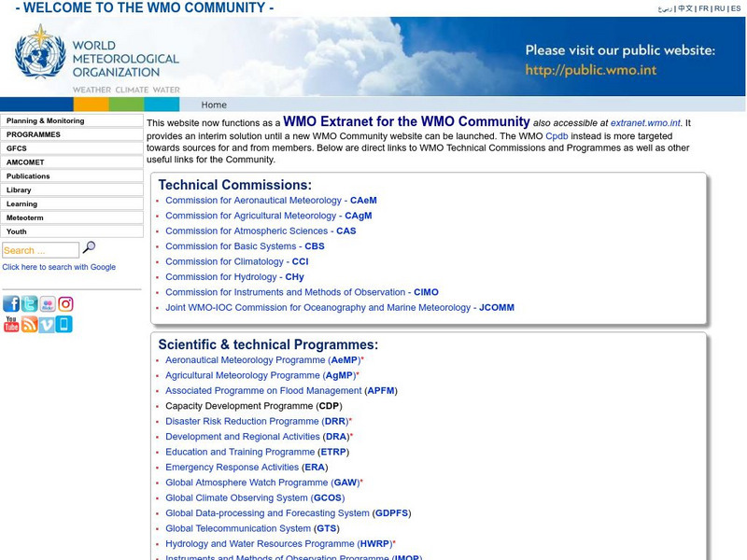Open the YouTube channel icon
747x560 pixels.
tap(10, 324)
